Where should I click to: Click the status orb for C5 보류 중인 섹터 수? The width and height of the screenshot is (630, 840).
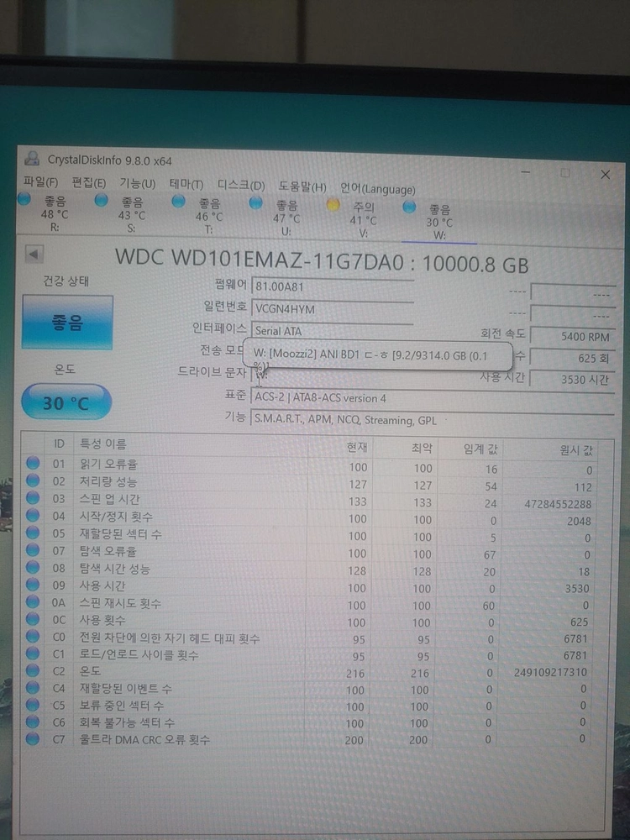point(33,705)
